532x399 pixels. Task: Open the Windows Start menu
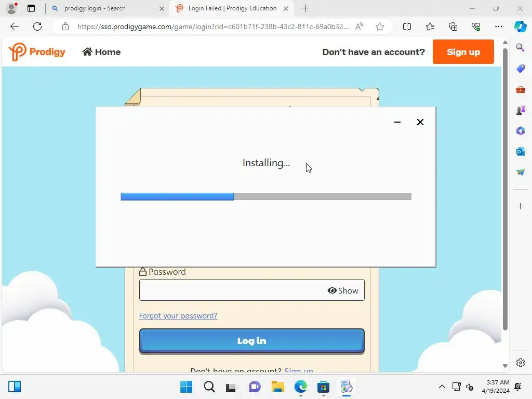coord(187,387)
